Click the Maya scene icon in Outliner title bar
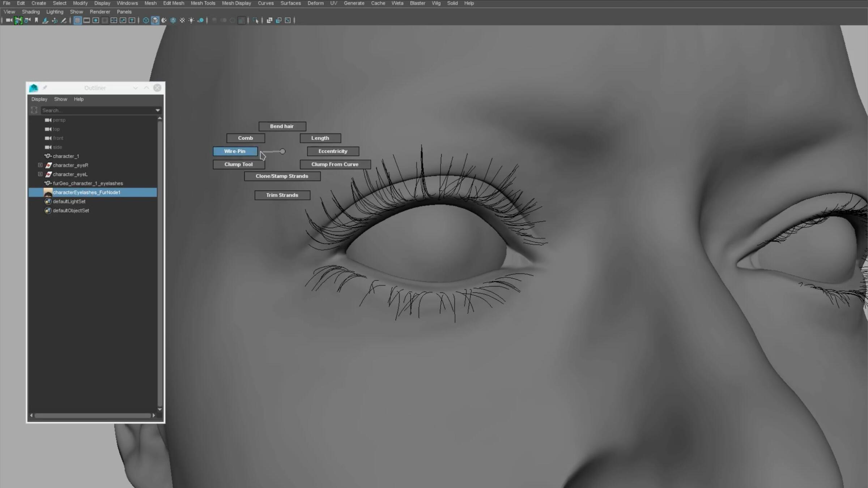 pyautogui.click(x=34, y=87)
